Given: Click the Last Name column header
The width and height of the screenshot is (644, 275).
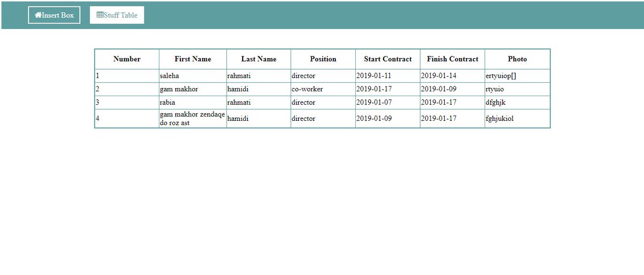Looking at the screenshot, I should point(259,59).
